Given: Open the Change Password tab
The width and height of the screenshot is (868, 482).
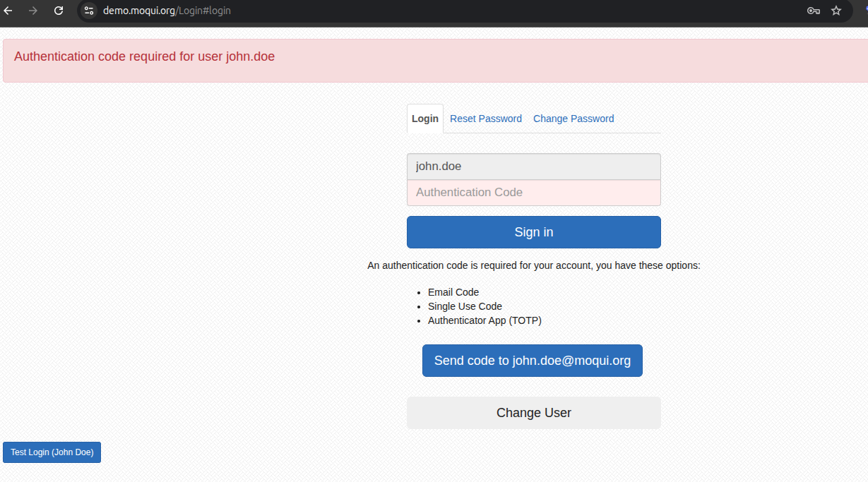Looking at the screenshot, I should 573,119.
